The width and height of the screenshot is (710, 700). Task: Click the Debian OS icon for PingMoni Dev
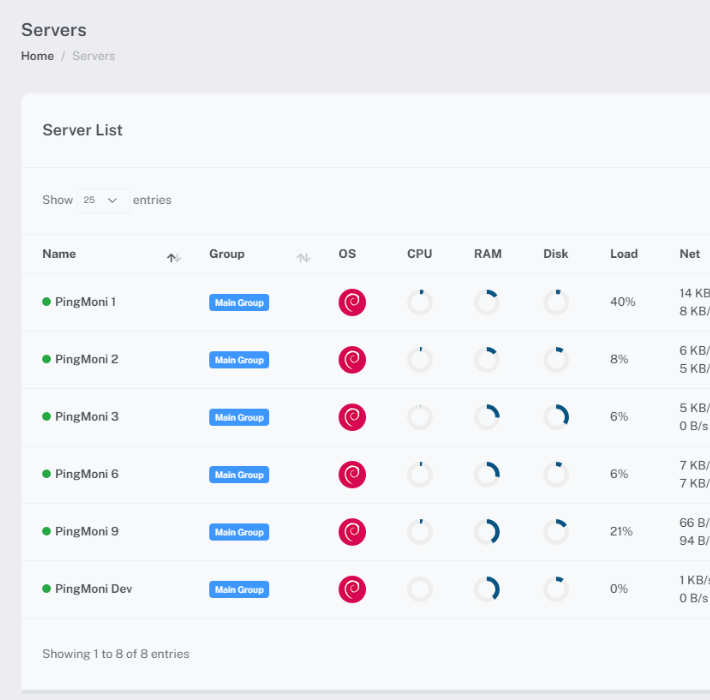point(352,589)
